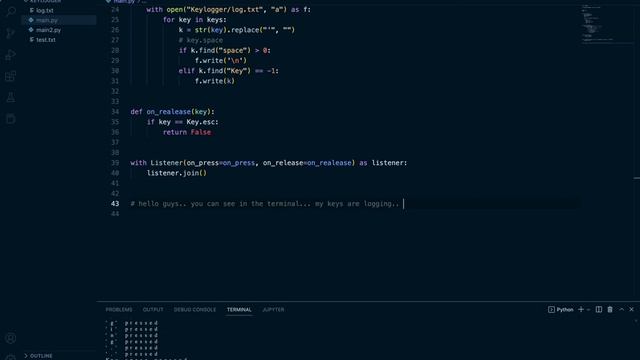The width and height of the screenshot is (640, 360).
Task: Create a new terminal with plus icon
Action: (x=581, y=310)
